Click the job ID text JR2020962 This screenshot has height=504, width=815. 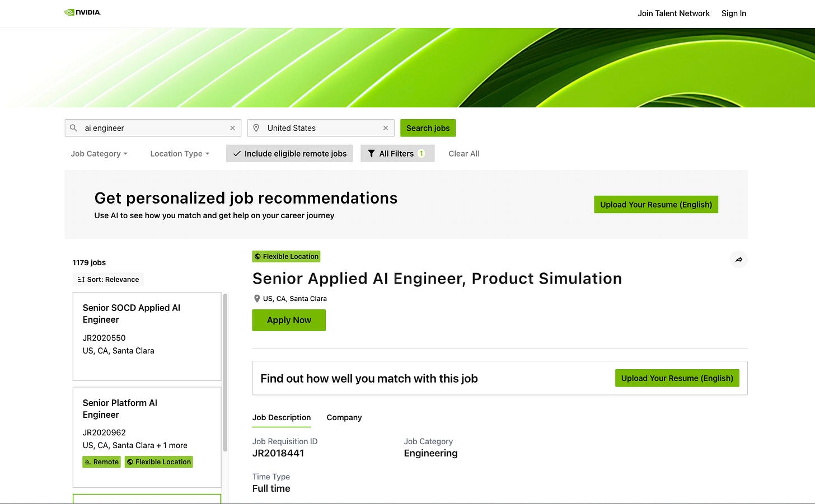pyautogui.click(x=104, y=432)
